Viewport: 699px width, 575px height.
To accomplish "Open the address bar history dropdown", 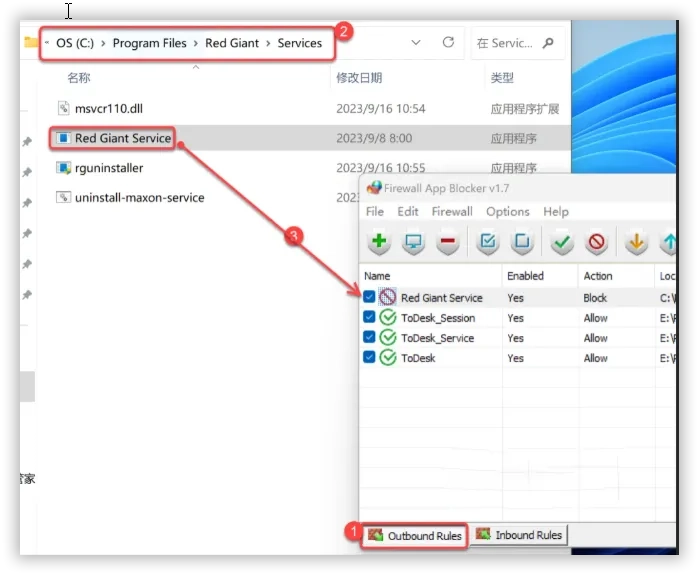I will click(x=415, y=43).
